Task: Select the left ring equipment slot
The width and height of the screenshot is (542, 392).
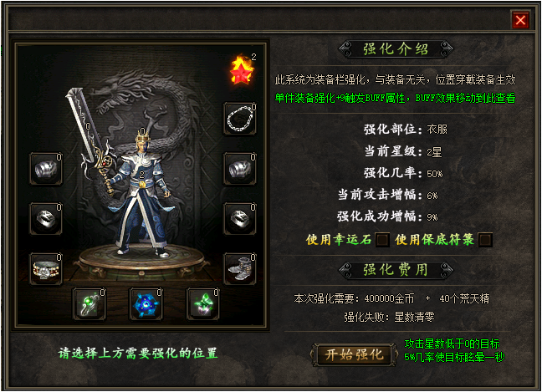Action: coord(46,219)
